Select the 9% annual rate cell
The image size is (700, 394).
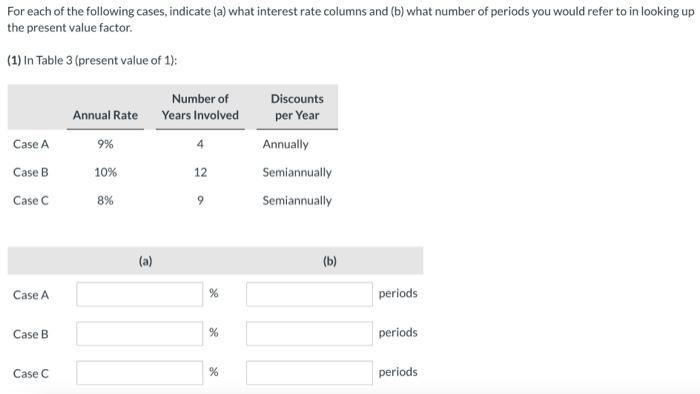(105, 144)
